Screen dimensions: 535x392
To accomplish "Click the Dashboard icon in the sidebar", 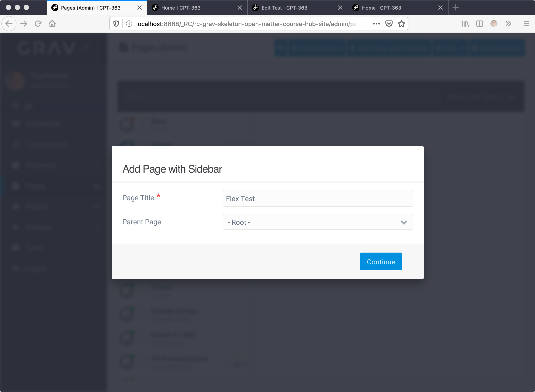I will 16,124.
